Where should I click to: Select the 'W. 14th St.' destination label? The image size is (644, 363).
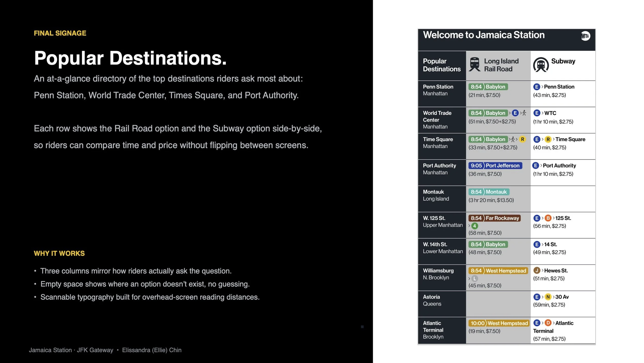435,244
